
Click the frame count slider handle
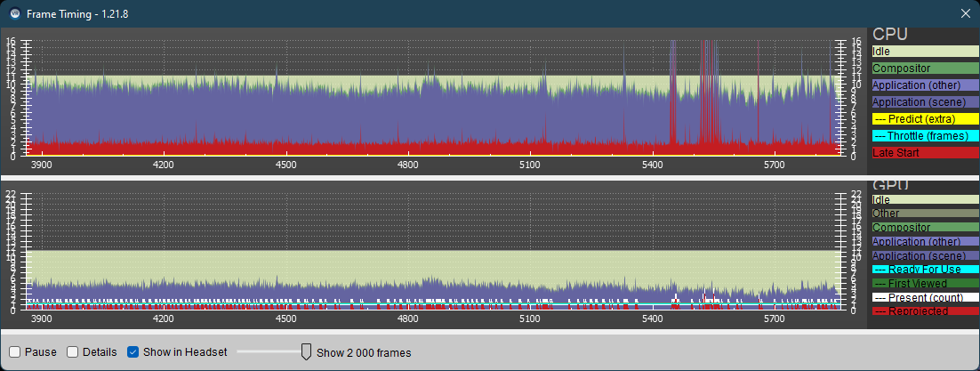306,352
